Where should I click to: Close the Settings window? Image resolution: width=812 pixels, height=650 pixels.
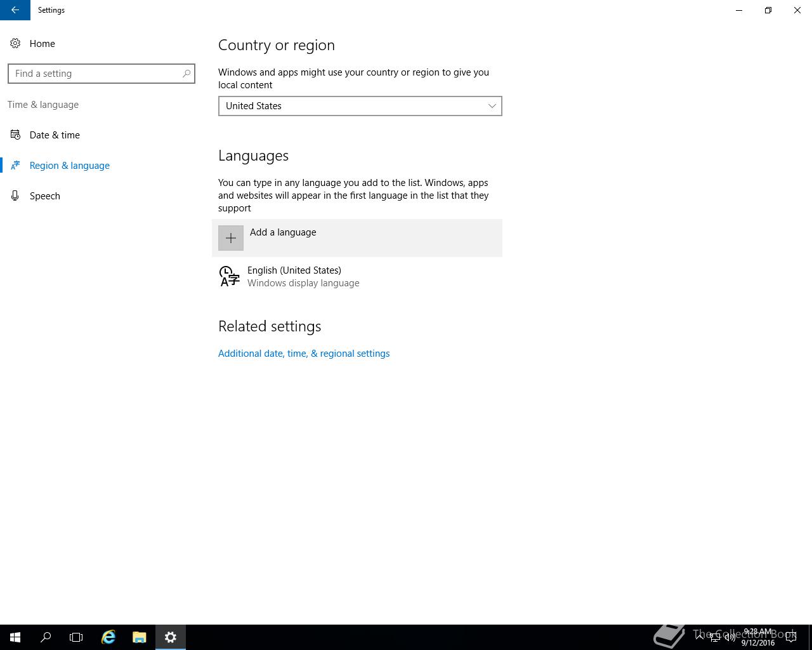click(797, 10)
